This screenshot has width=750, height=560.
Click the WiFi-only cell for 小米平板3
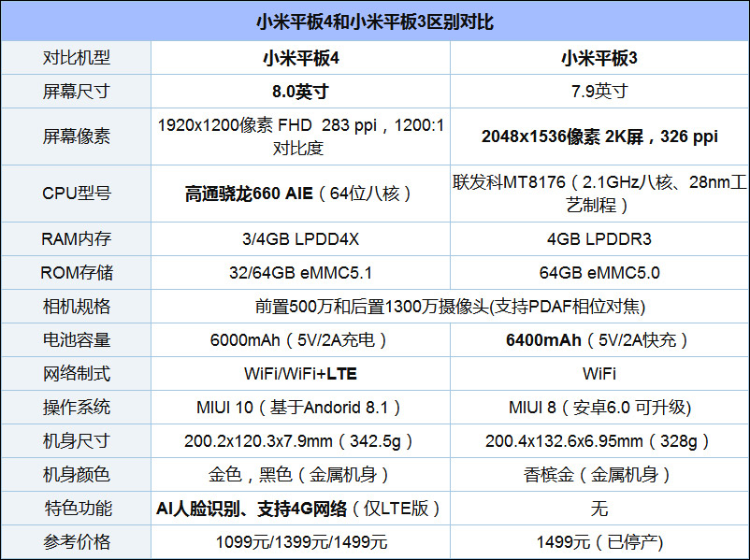(599, 374)
